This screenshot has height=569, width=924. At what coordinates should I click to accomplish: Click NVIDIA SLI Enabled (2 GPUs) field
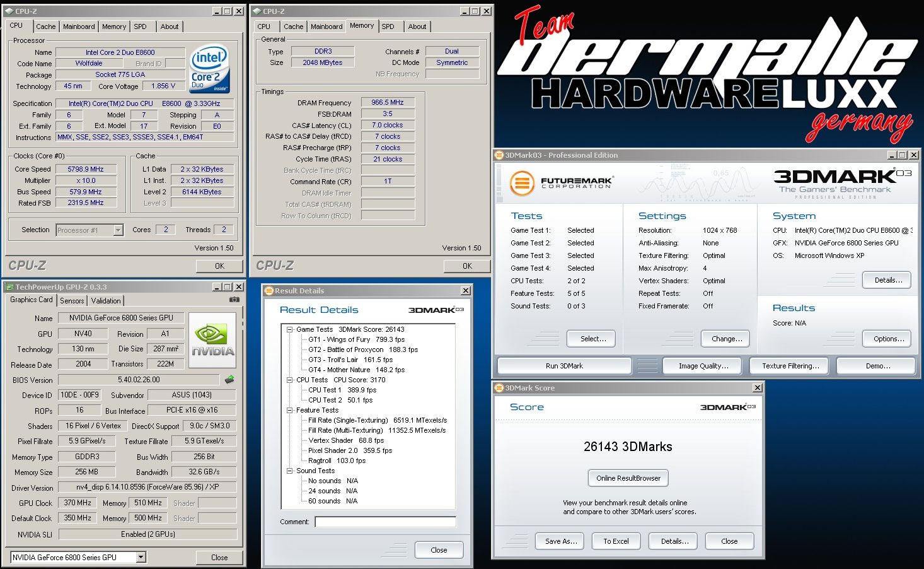147,534
